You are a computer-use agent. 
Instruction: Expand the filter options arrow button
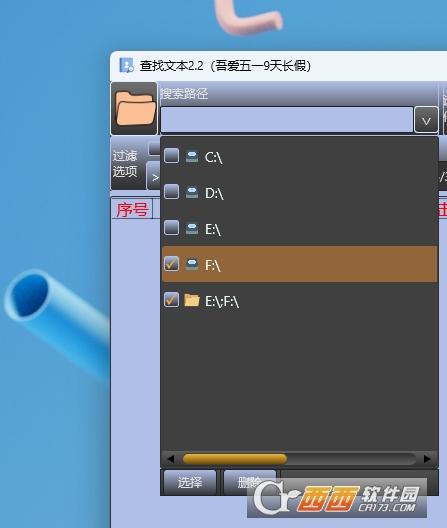154,176
